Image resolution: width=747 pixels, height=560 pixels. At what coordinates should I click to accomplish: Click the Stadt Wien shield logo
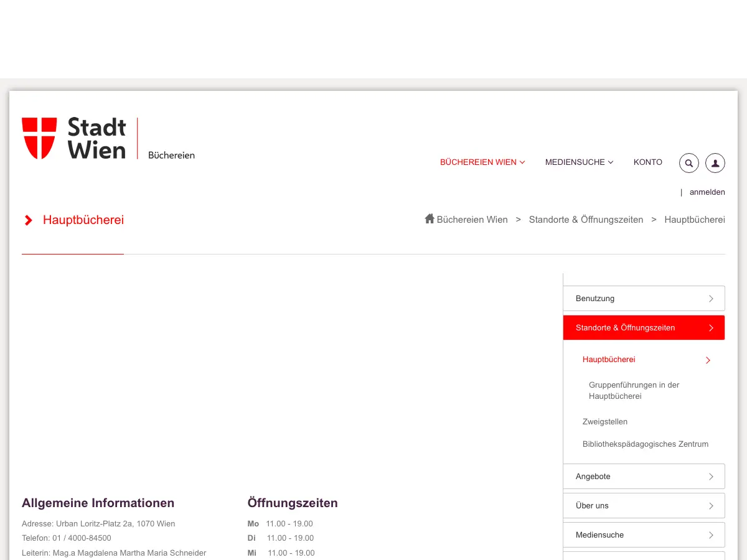point(39,138)
